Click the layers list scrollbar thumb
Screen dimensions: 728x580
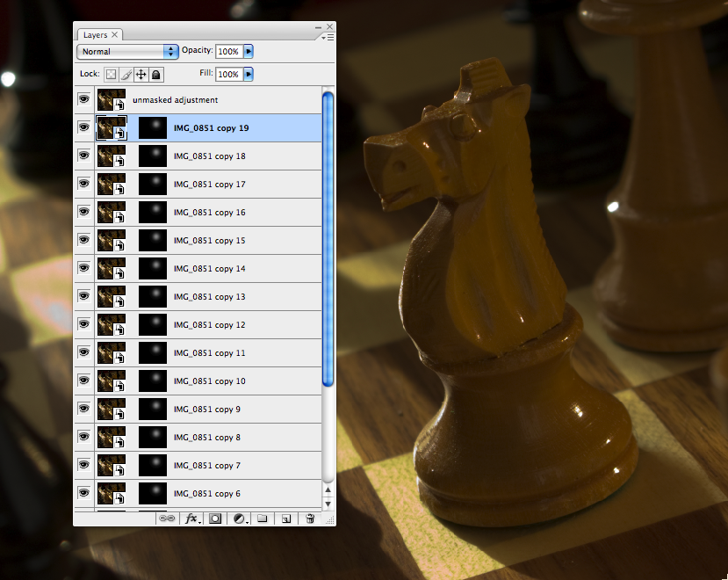coord(328,239)
